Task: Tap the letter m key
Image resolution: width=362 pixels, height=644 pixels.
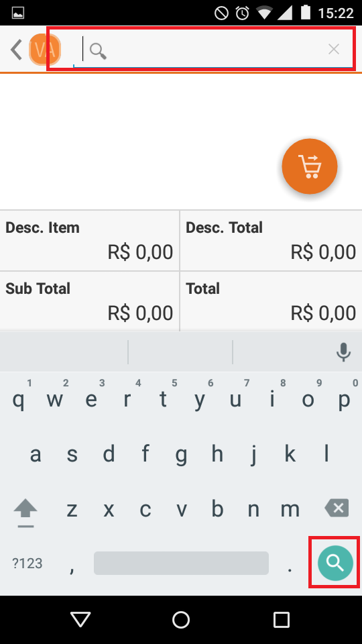Action: tap(290, 509)
